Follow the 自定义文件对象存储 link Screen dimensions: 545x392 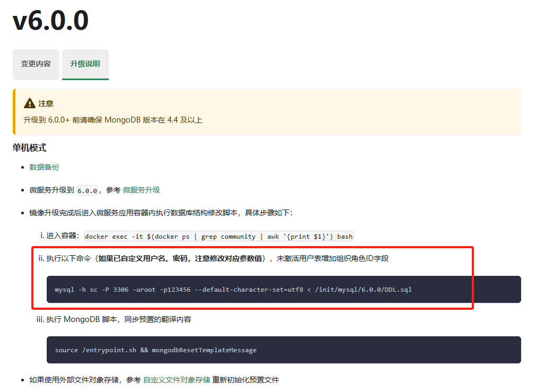[x=177, y=380]
